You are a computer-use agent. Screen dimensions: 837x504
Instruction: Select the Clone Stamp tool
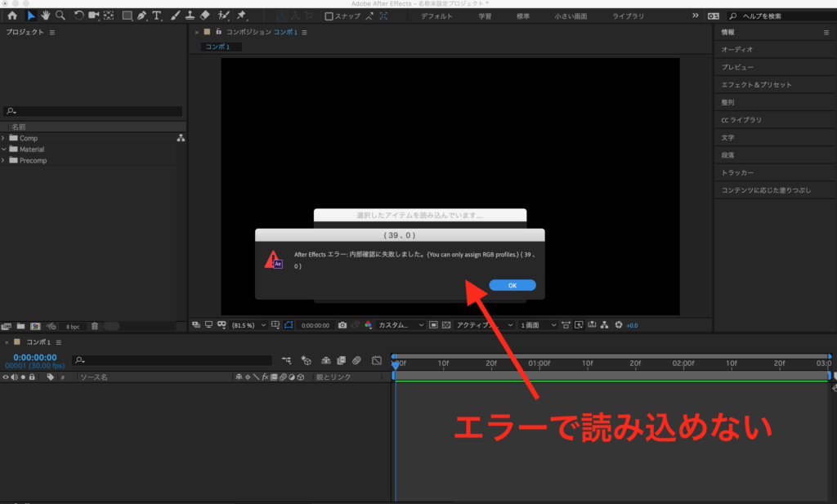pyautogui.click(x=190, y=16)
